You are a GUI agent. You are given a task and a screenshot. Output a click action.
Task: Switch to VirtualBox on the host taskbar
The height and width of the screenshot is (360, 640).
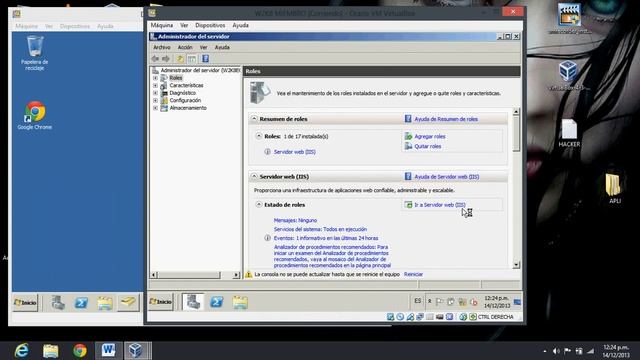click(x=136, y=351)
